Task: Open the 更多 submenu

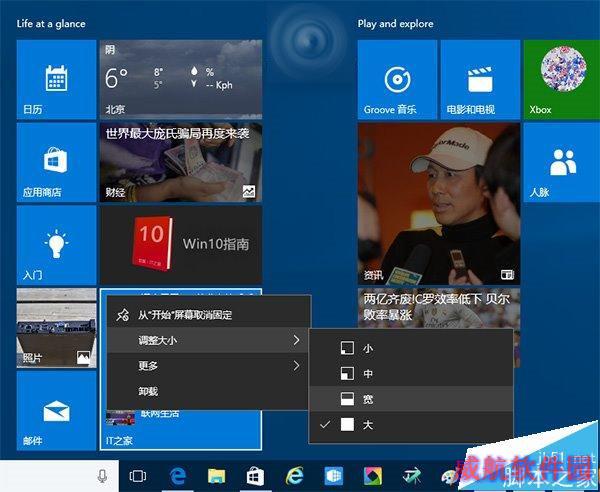Action: 208,365
